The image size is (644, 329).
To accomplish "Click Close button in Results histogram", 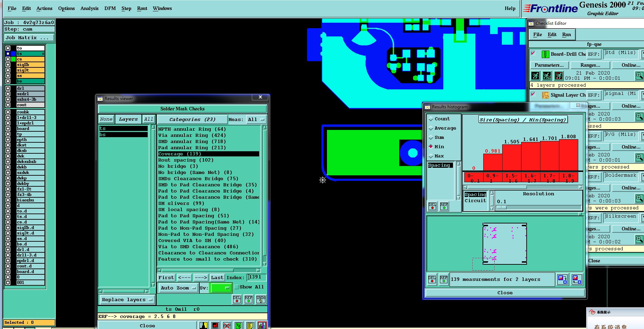I will (x=505, y=293).
